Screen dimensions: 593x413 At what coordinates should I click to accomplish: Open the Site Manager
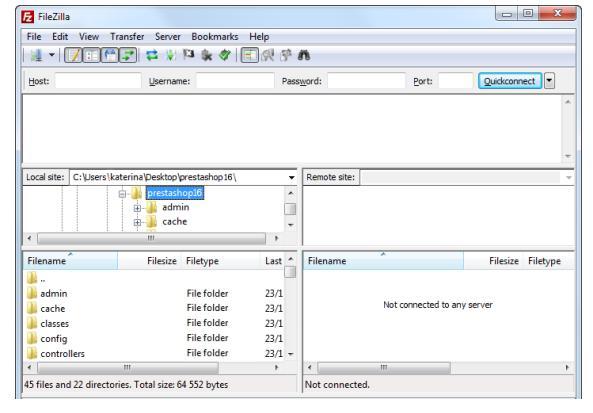(37, 56)
